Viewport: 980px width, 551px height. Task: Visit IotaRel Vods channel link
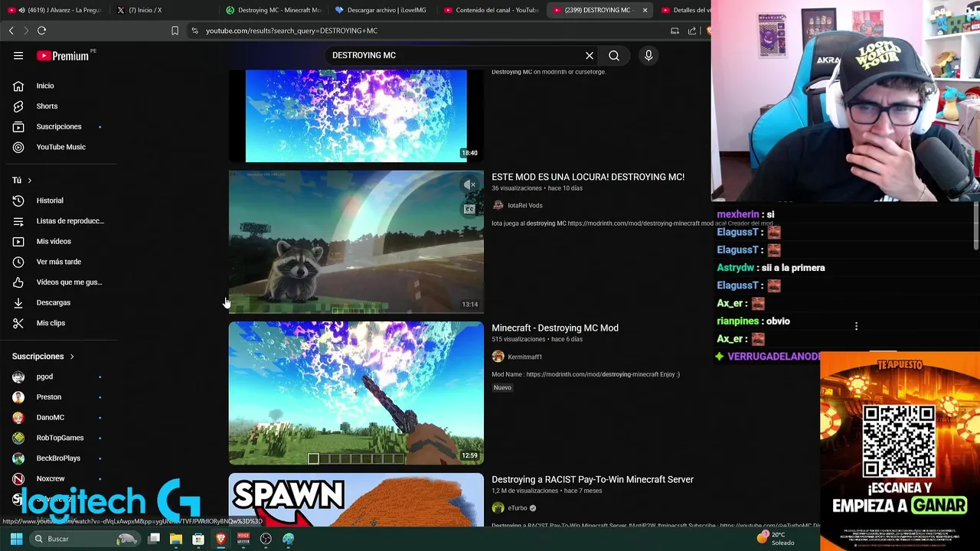click(524, 205)
